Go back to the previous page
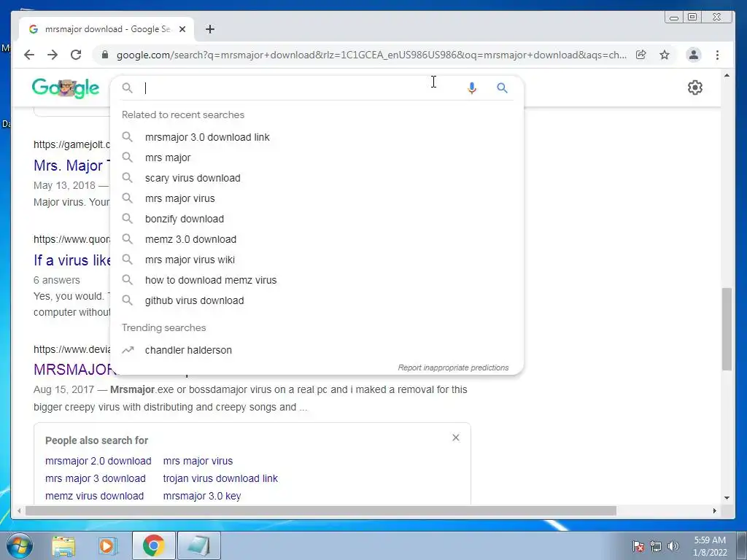This screenshot has height=560, width=747. pyautogui.click(x=29, y=55)
